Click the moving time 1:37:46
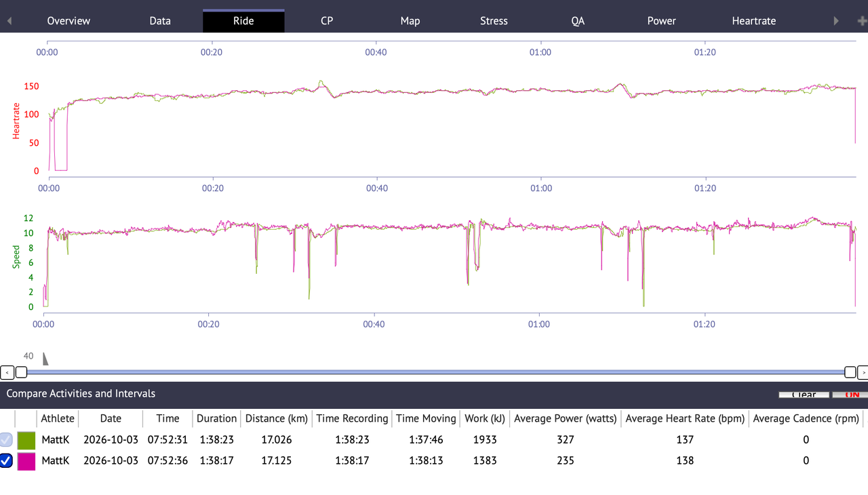Image resolution: width=868 pixels, height=495 pixels. tap(427, 440)
